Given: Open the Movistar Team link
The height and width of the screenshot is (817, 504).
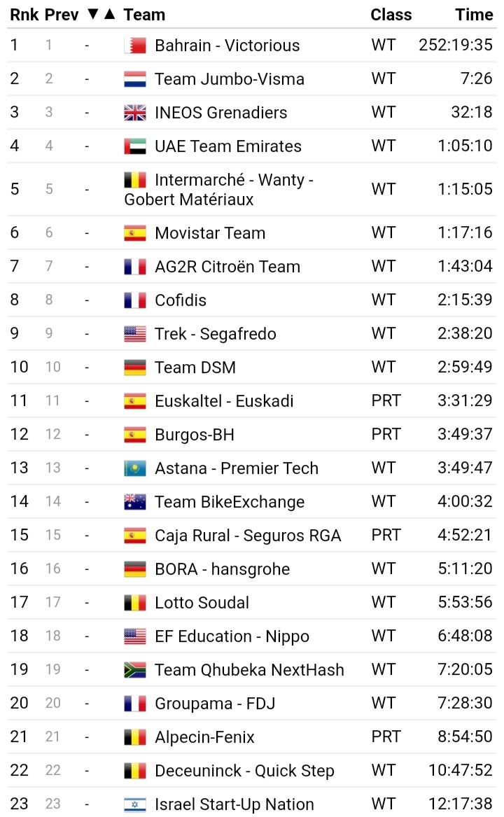Looking at the screenshot, I should coord(210,233).
